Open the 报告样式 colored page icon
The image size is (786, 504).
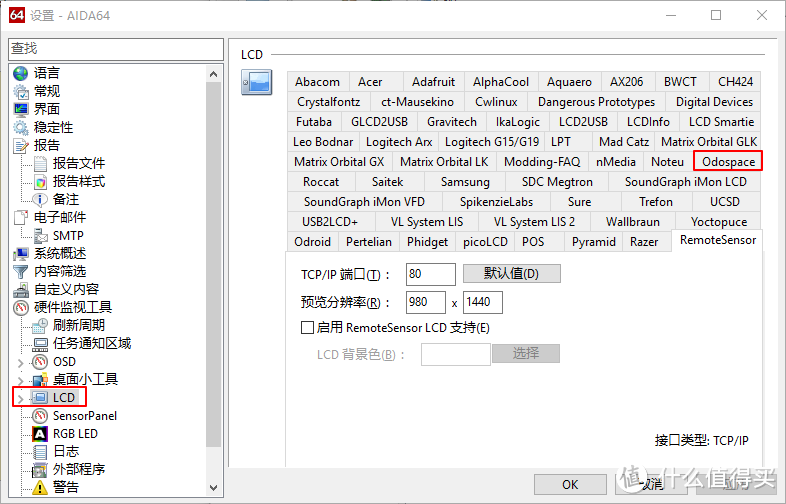click(40, 182)
